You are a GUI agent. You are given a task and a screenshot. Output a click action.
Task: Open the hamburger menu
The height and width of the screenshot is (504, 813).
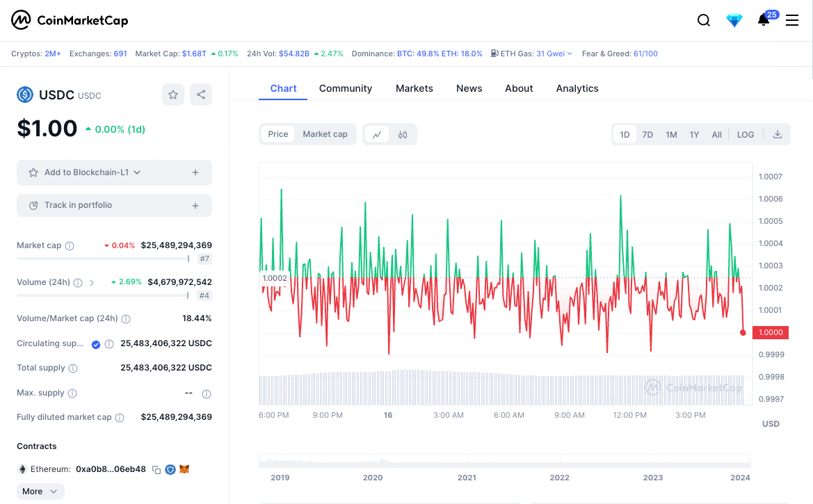point(791,20)
